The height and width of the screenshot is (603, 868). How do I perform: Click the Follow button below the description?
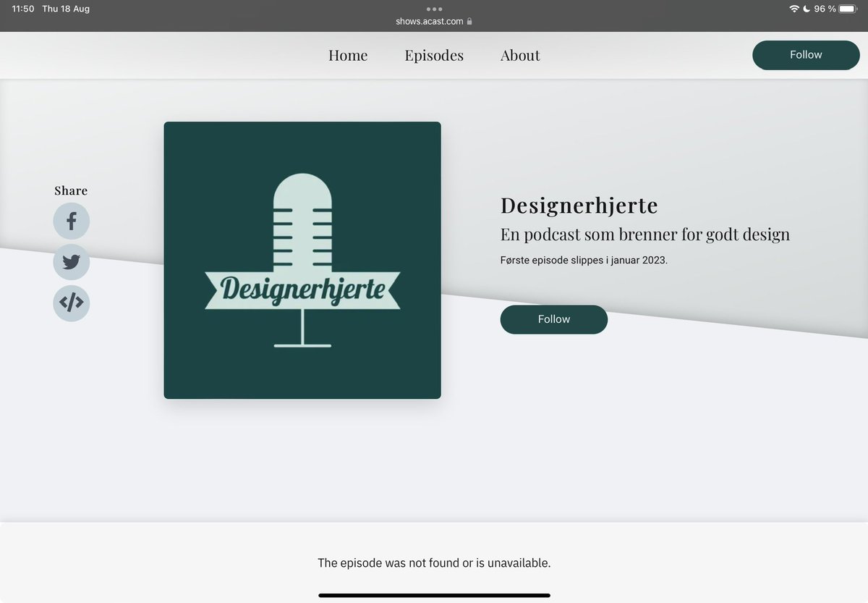554,319
